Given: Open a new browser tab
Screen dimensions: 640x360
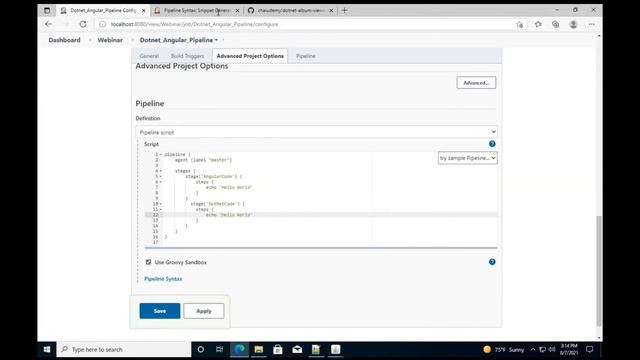Looking at the screenshot, I should 344,10.
